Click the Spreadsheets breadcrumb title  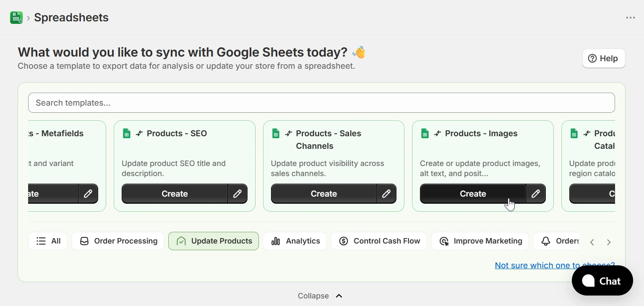[x=71, y=18]
